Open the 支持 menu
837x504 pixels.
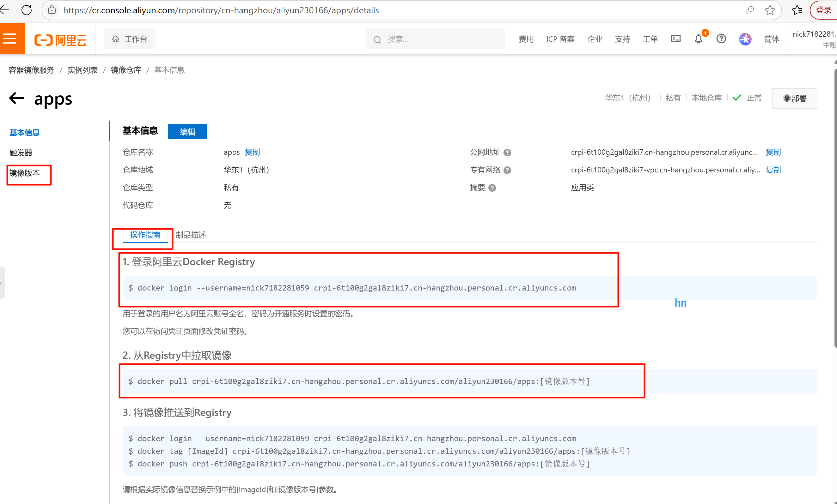pos(622,39)
